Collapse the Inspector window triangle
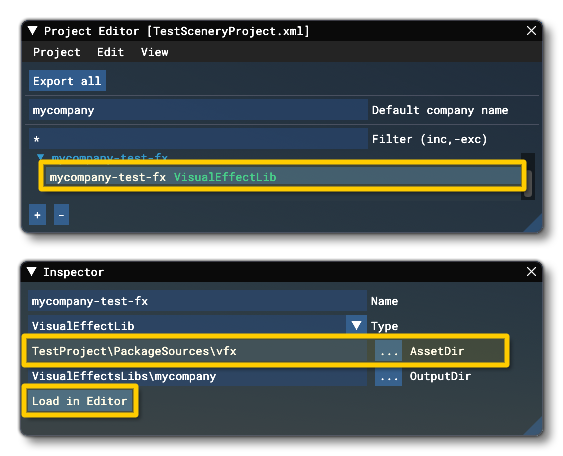This screenshot has height=456, width=563. click(32, 272)
